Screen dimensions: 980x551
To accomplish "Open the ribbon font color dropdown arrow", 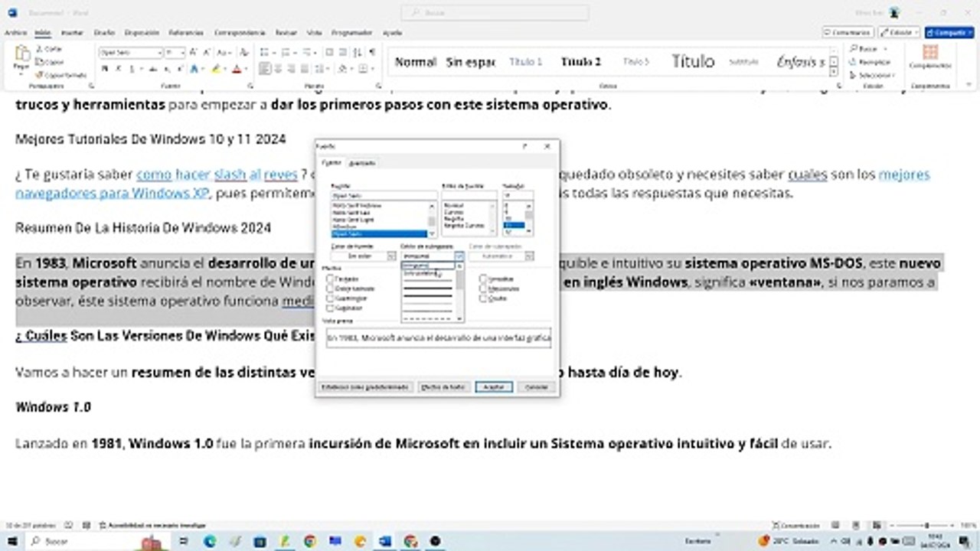I will tap(245, 69).
